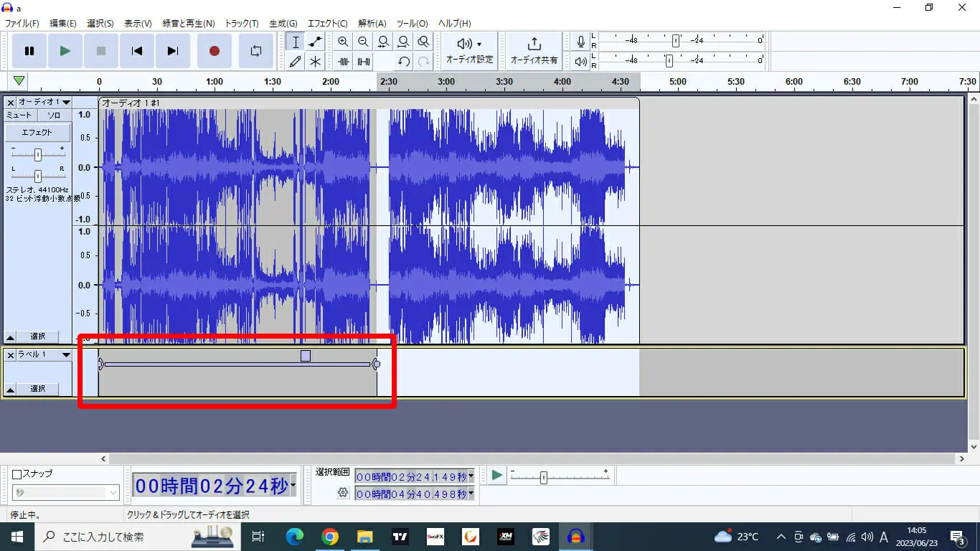Open selection end time format dropdown
980x551 pixels.
pos(471,494)
